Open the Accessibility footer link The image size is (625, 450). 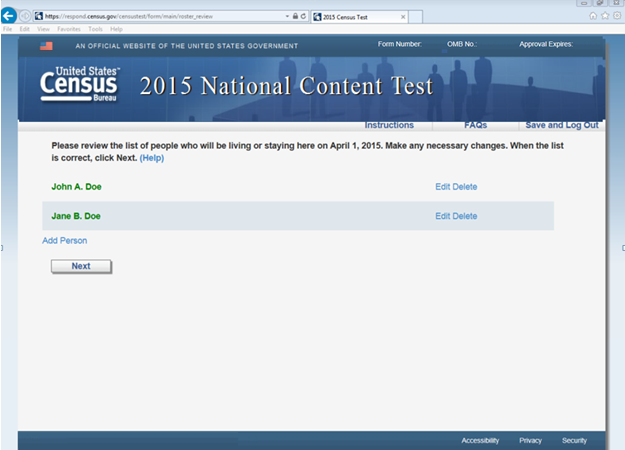coord(480,440)
